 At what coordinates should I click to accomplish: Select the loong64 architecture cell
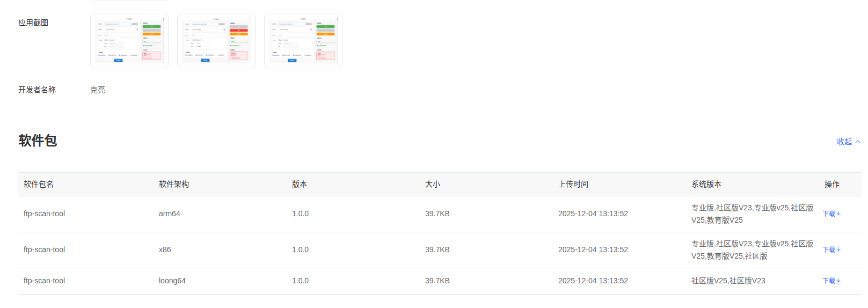(172, 281)
